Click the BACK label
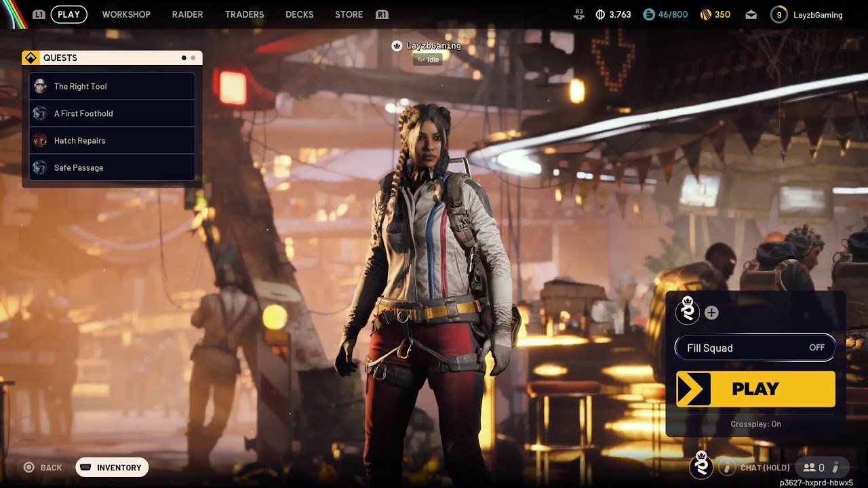This screenshot has width=868, height=488. click(51, 468)
